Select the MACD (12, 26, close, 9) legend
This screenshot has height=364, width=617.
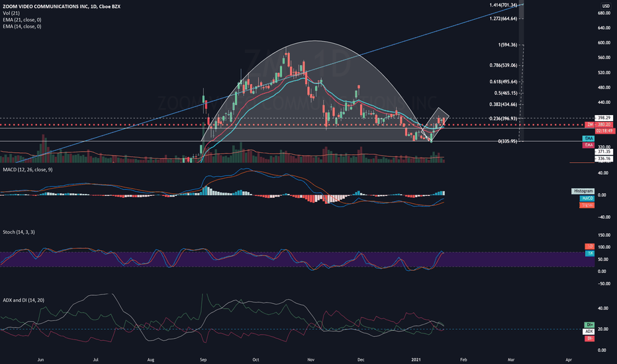click(28, 169)
